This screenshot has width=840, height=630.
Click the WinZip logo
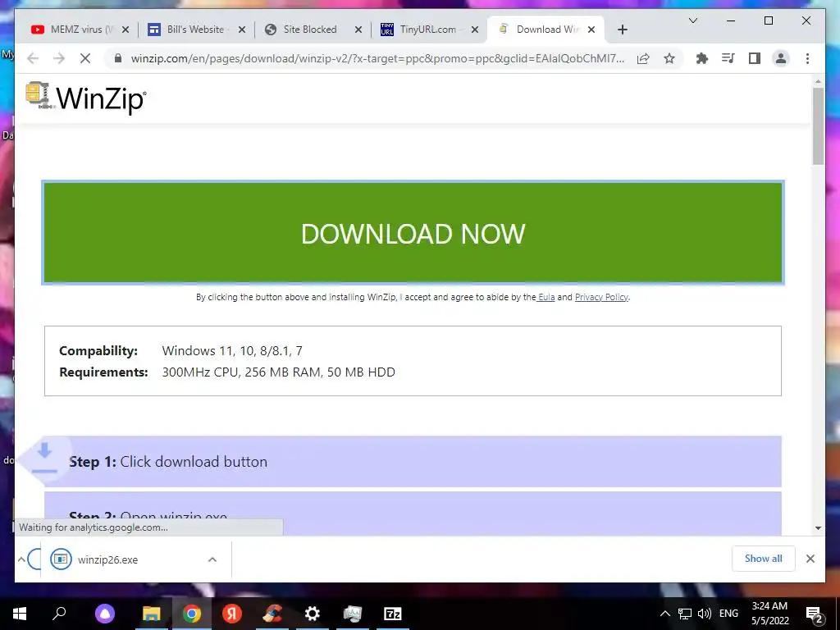(85, 98)
